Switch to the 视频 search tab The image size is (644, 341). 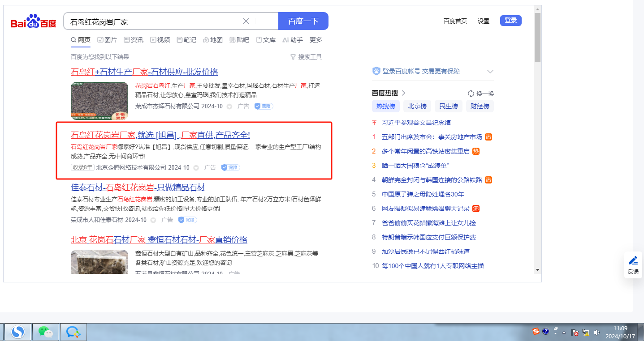click(160, 40)
